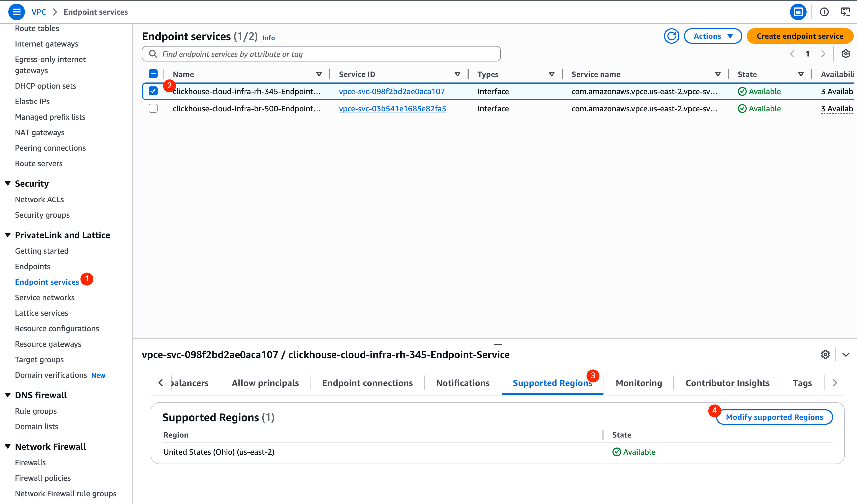
Task: Open the Monitoring tab
Action: (x=639, y=383)
